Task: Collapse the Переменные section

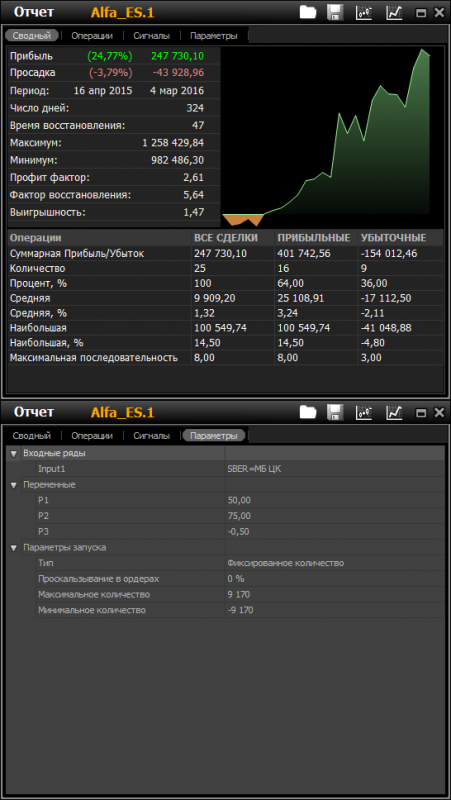Action: (x=14, y=485)
